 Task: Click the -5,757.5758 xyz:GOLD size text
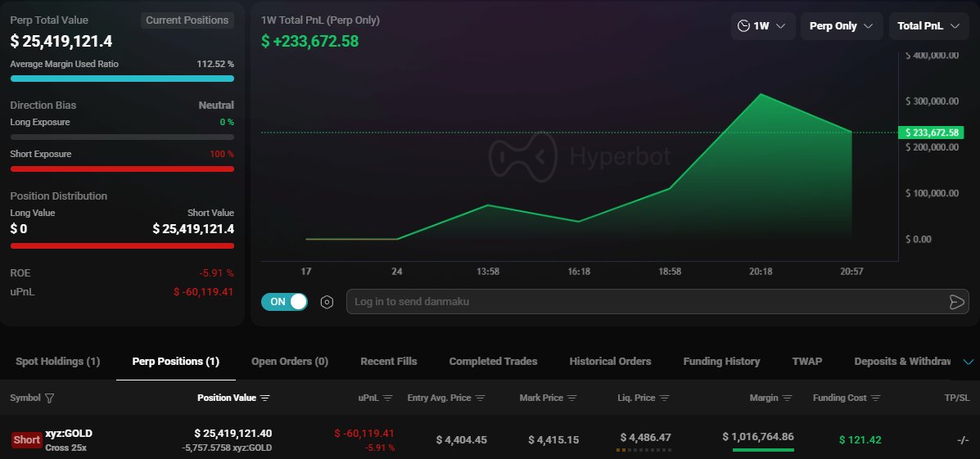tap(227, 448)
